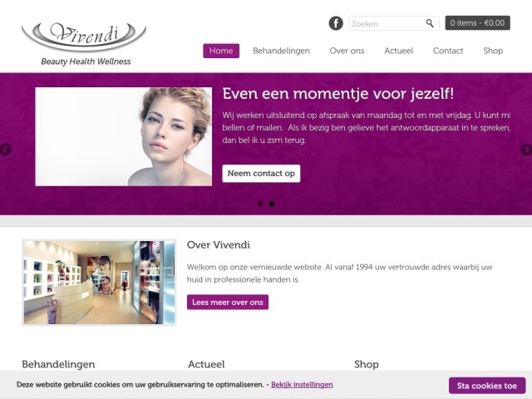
Task: Select the second slider dot
Action: pos(272,204)
